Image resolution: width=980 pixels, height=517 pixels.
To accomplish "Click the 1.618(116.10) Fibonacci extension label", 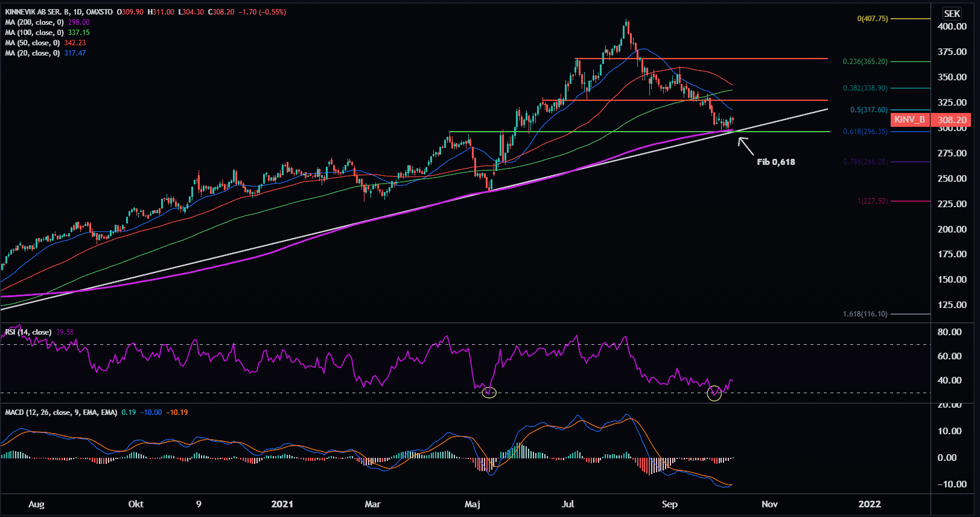I will [865, 314].
